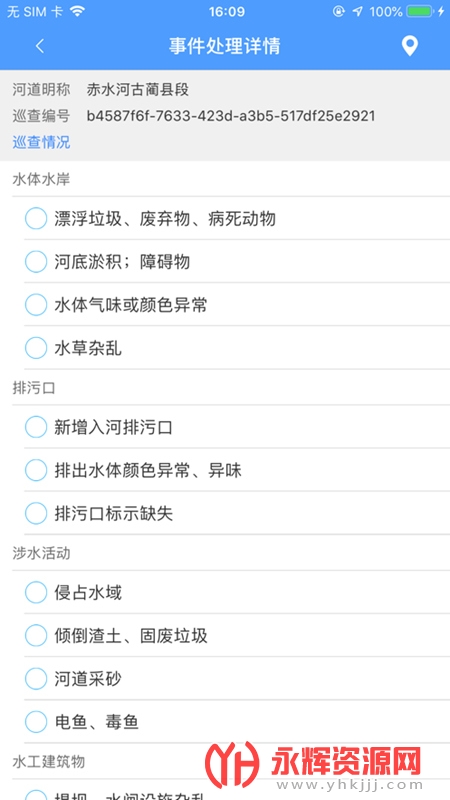The width and height of the screenshot is (450, 800).
Task: Tap the back arrow icon
Action: [x=40, y=46]
